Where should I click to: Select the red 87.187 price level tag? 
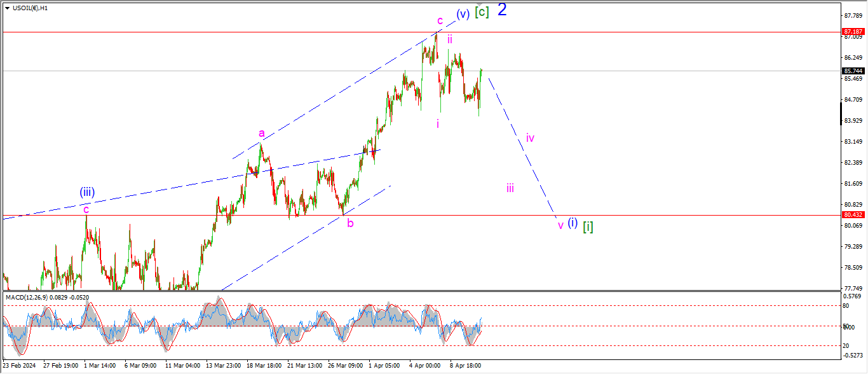click(851, 31)
